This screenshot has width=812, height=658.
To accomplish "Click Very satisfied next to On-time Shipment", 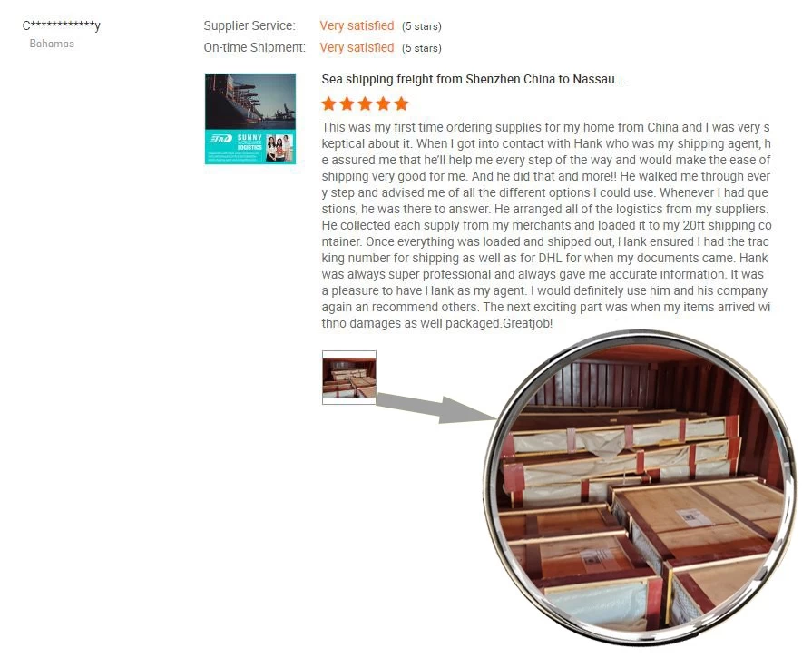I will pos(357,48).
